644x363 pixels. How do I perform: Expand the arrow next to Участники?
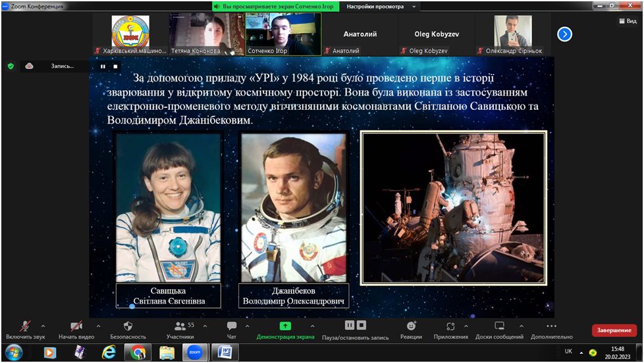(205, 326)
